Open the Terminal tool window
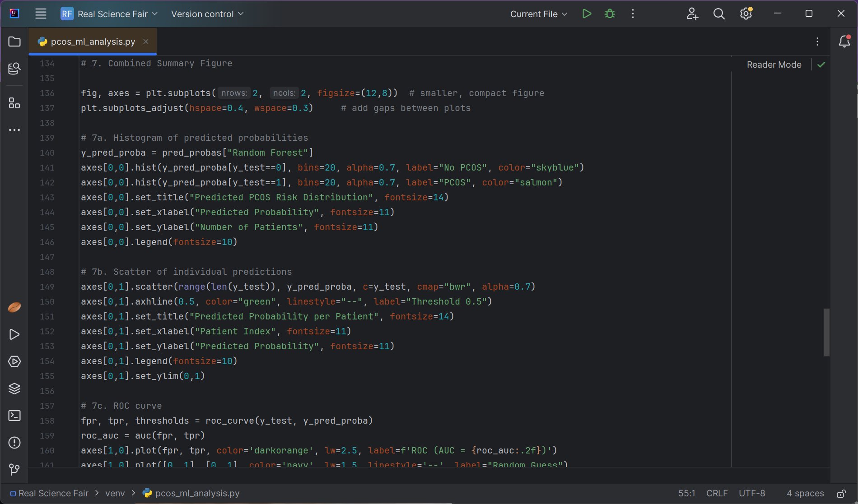 click(14, 416)
